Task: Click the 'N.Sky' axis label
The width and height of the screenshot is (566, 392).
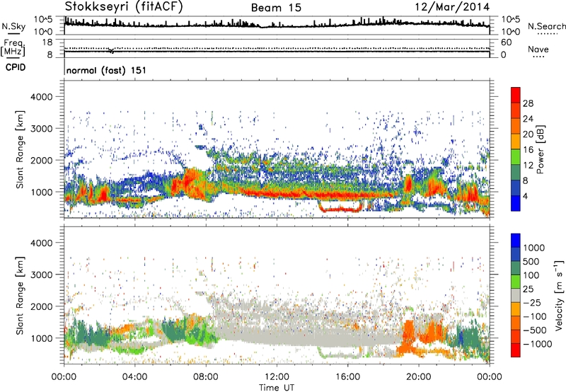Action: pyautogui.click(x=13, y=26)
